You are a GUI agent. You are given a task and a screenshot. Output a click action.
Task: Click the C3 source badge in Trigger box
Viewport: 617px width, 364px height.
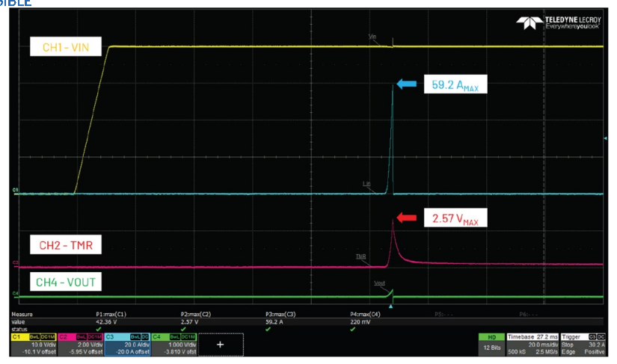592,337
